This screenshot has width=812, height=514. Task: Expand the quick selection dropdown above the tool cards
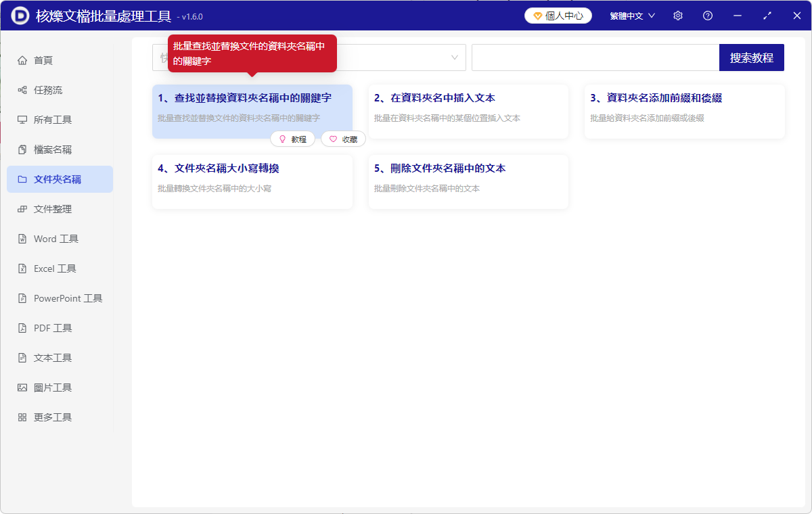click(455, 57)
